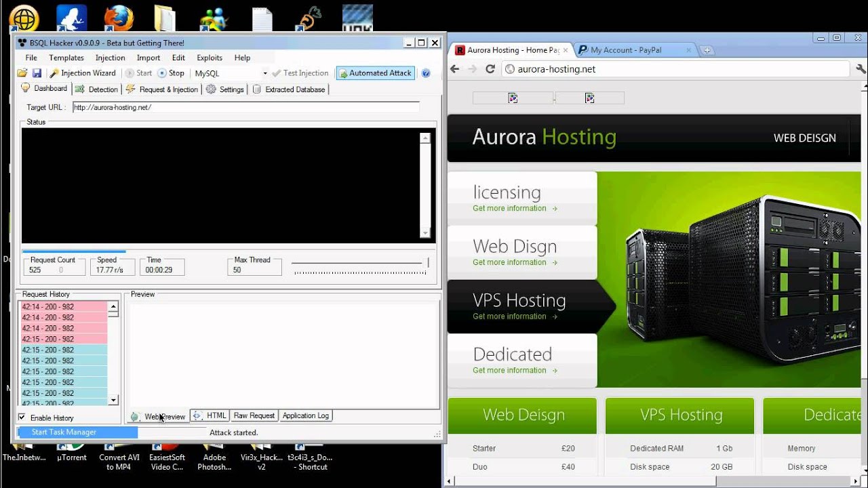Click the first broken image placeholder on the page
868x488 pixels.
click(x=513, y=98)
